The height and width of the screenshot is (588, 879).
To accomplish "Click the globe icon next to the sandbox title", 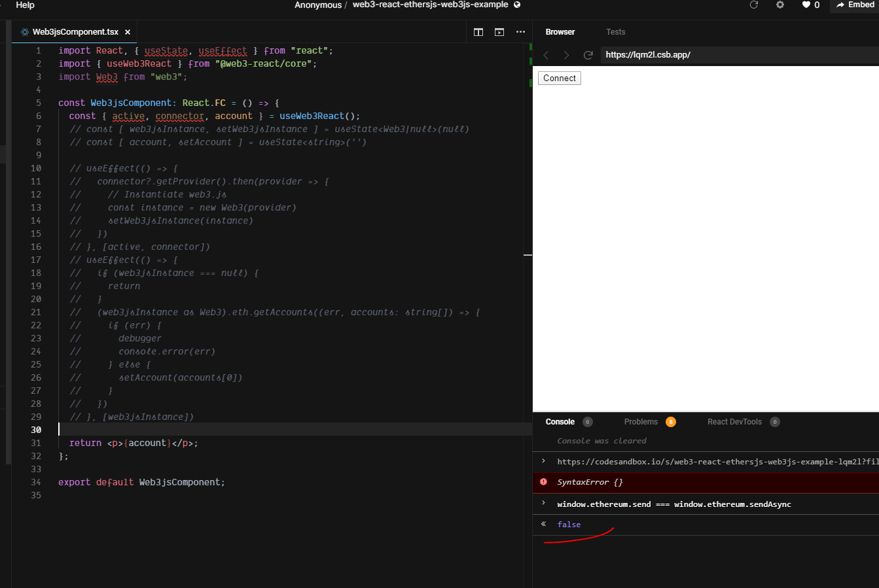I will [516, 5].
